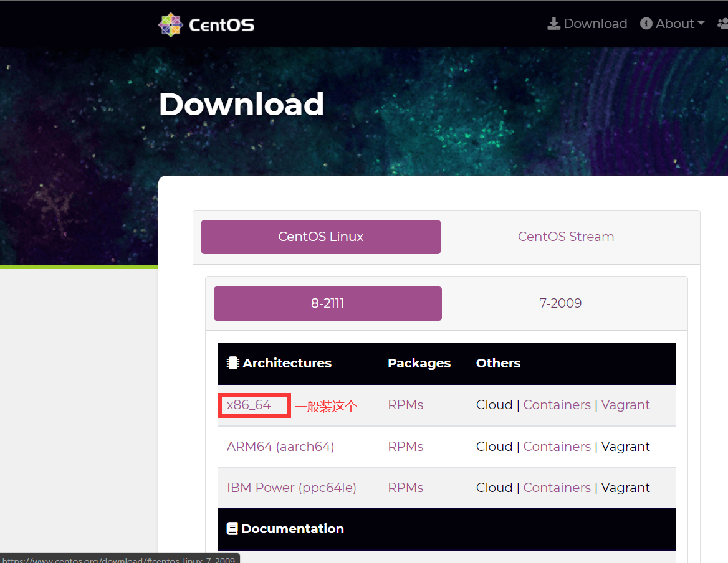Open the Download page via navbar icon link

click(587, 23)
